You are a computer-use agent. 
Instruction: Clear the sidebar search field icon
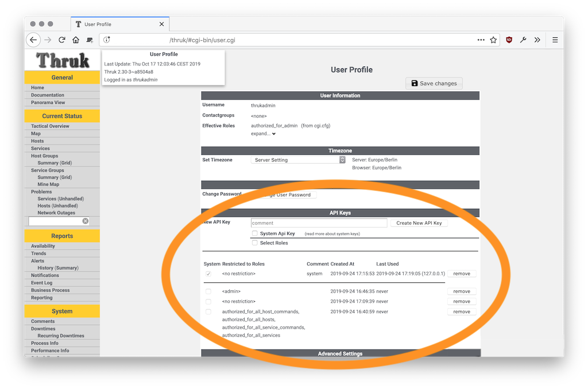[x=86, y=221]
